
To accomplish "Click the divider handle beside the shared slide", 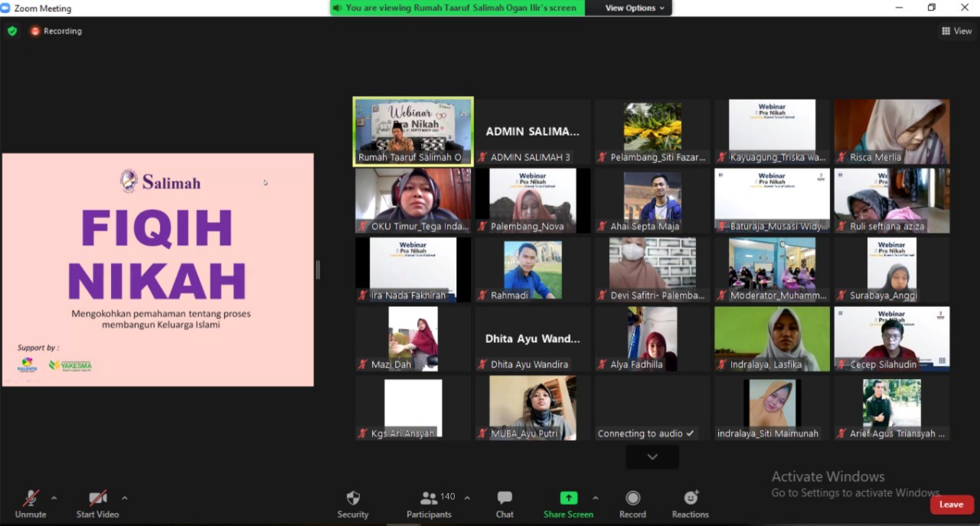I will point(318,270).
